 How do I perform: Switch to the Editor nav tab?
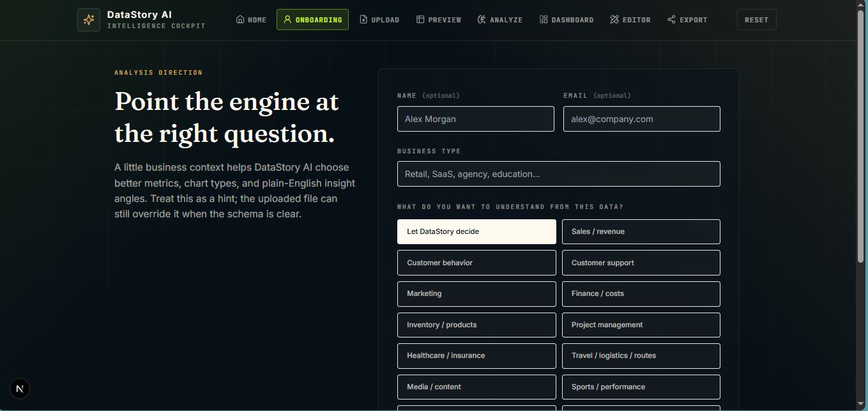point(630,20)
